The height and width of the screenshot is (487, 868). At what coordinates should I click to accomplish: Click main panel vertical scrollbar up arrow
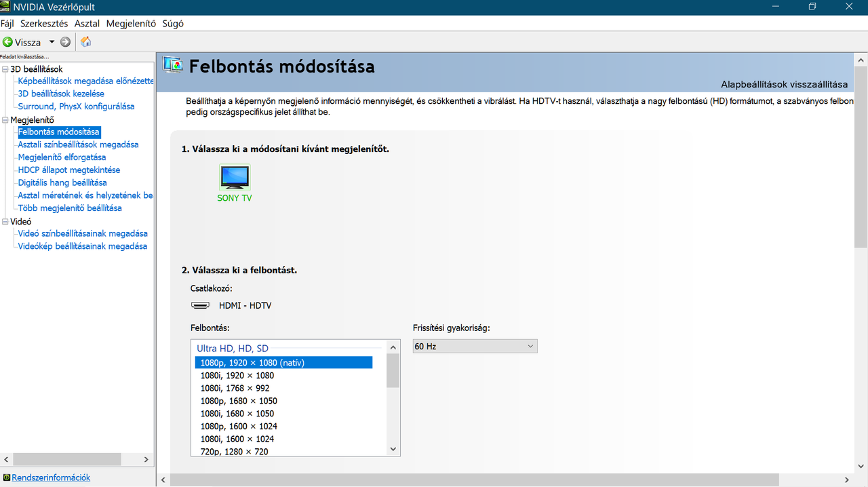click(861, 59)
